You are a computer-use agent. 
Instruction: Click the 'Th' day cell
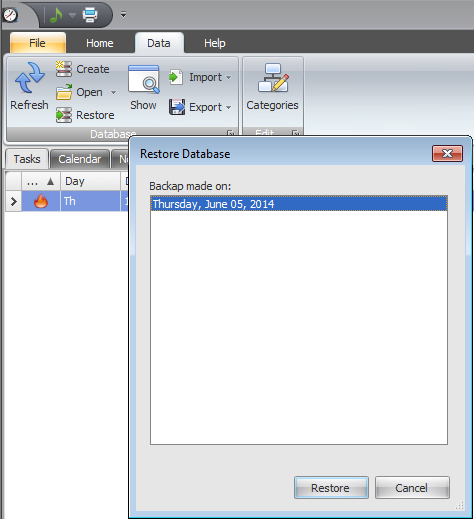90,201
